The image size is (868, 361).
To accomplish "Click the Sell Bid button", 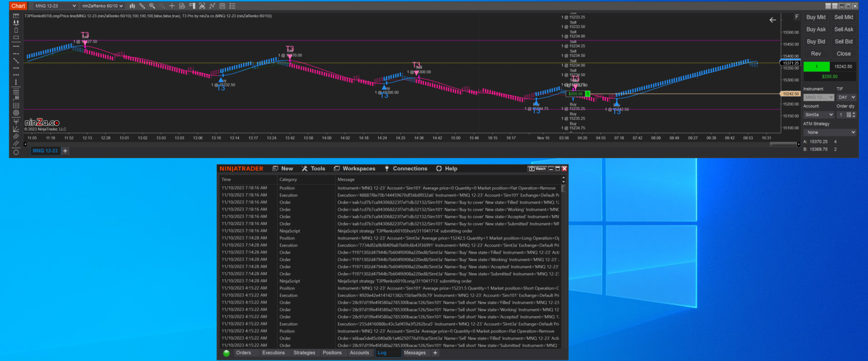I will point(844,42).
